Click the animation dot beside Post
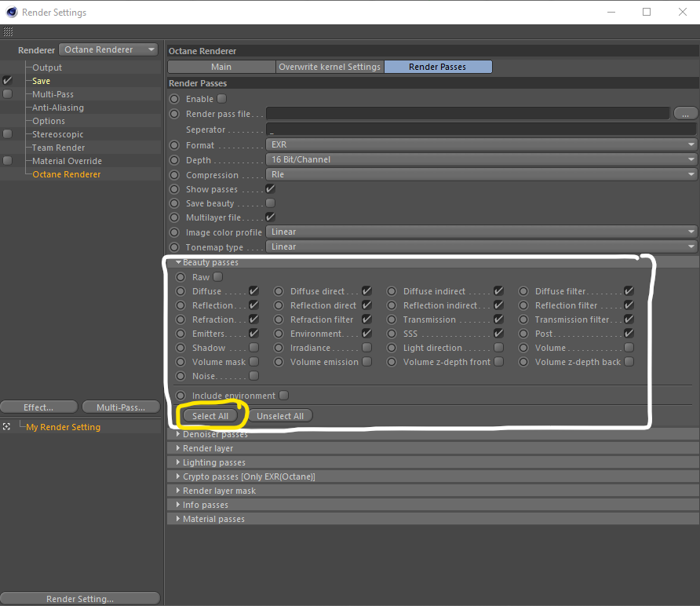Viewport: 700px width, 606px height. click(x=523, y=334)
